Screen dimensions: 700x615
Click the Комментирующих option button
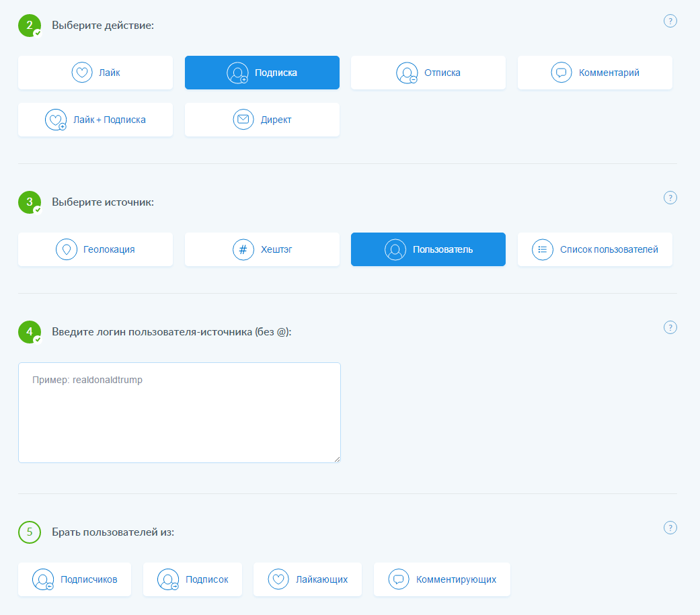point(442,579)
